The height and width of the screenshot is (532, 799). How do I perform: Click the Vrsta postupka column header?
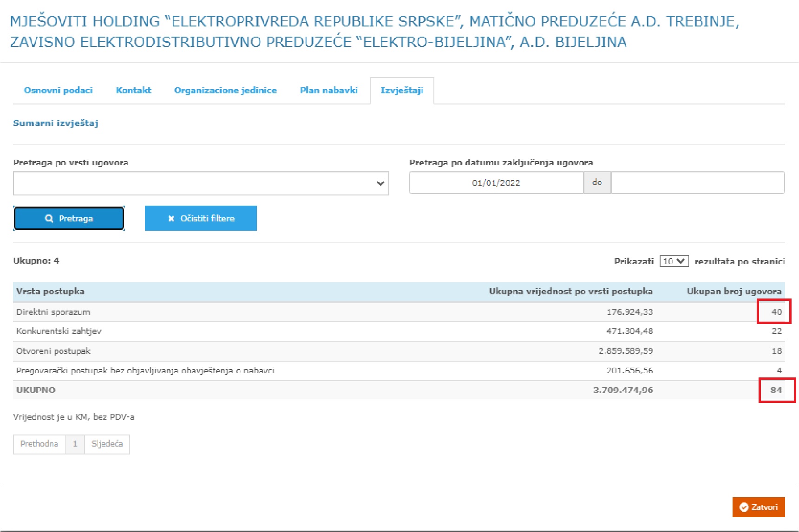pyautogui.click(x=50, y=292)
